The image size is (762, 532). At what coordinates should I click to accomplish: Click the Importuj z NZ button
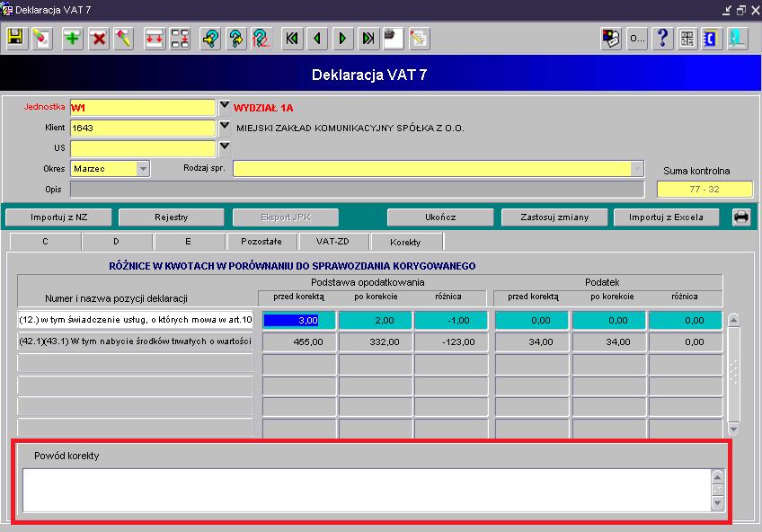(x=58, y=217)
